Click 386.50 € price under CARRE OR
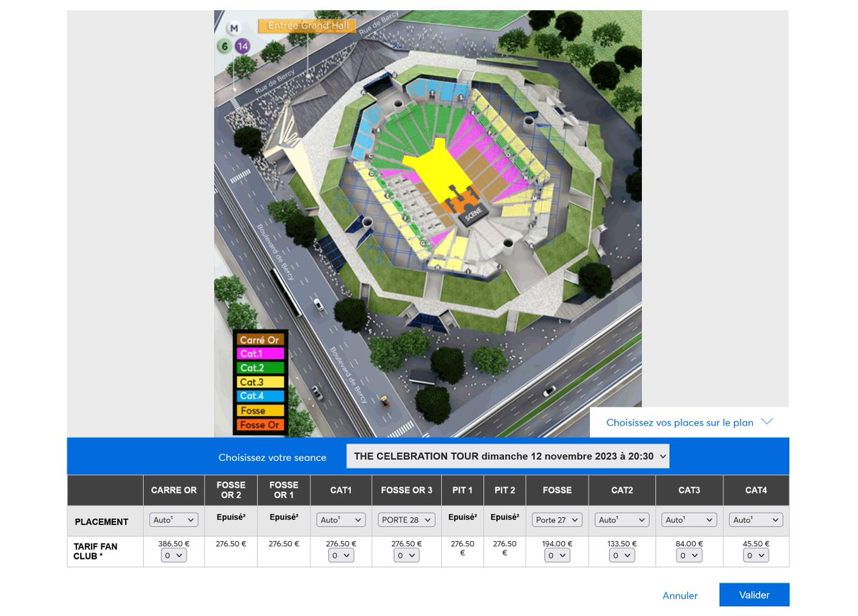Image resolution: width=858 pixels, height=616 pixels. (x=174, y=544)
